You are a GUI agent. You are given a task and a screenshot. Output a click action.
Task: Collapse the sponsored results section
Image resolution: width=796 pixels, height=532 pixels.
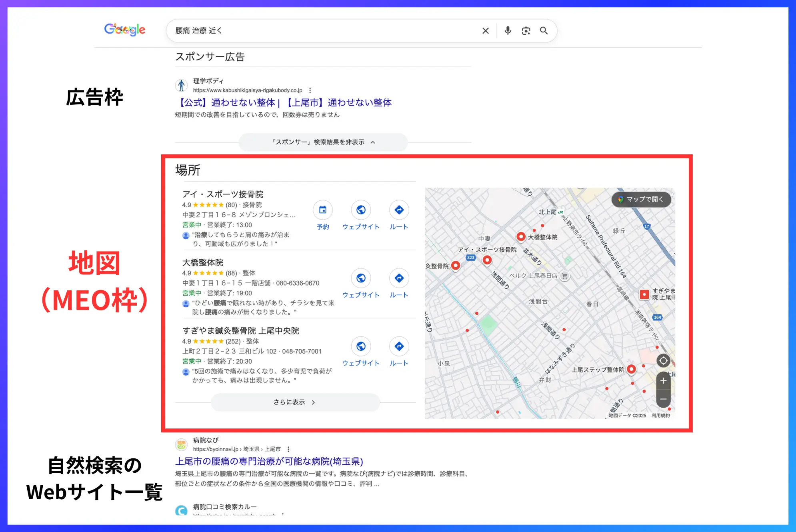click(x=323, y=142)
